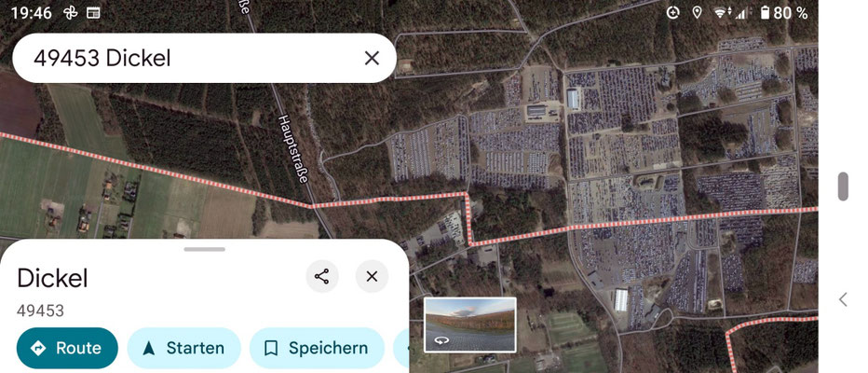Save the place with Speichern
This screenshot has width=868, height=373.
(x=317, y=348)
